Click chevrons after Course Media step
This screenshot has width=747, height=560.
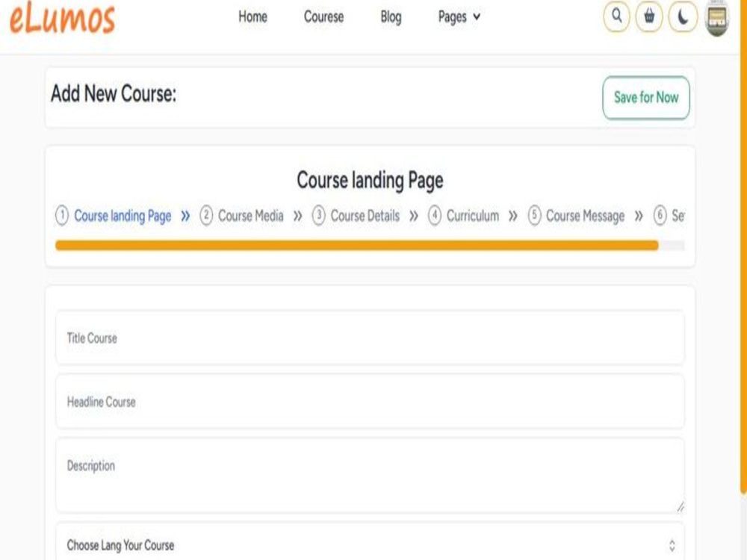[298, 217]
